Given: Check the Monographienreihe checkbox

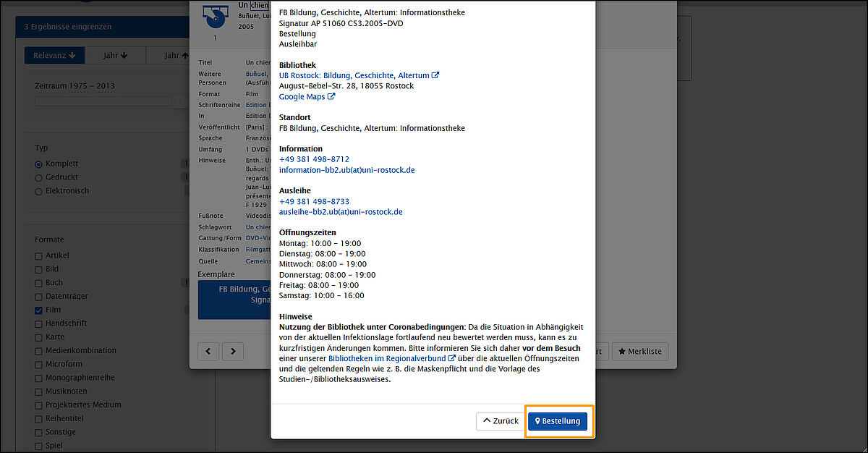Looking at the screenshot, I should (39, 378).
